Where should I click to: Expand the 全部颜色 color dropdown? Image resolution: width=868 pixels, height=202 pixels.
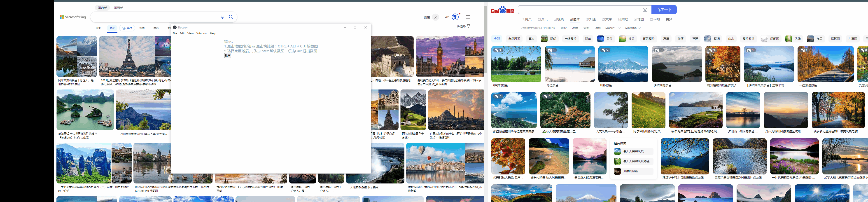[632, 28]
